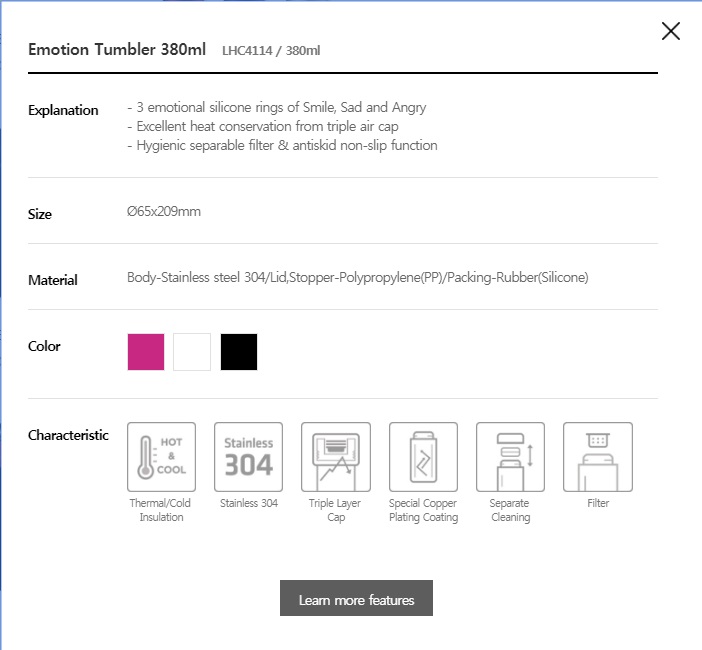702x650 pixels.
Task: Select the Triple Layer Cap icon
Action: [x=336, y=457]
